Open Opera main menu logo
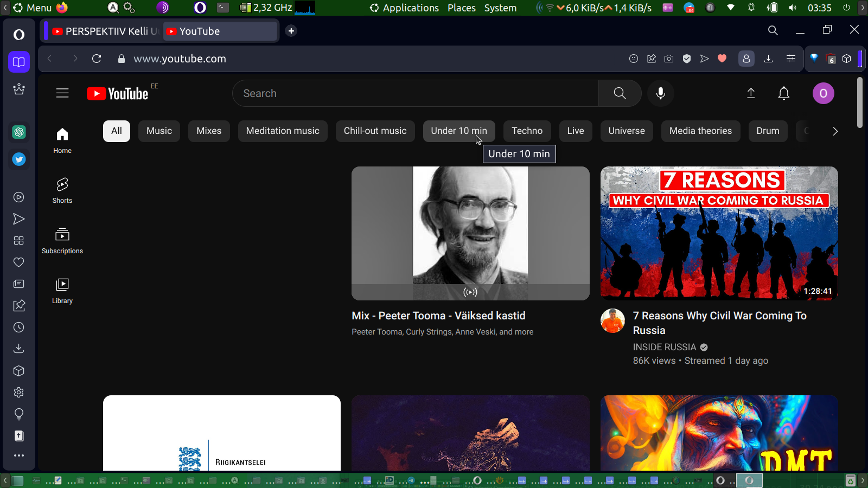868x488 pixels. (x=19, y=35)
